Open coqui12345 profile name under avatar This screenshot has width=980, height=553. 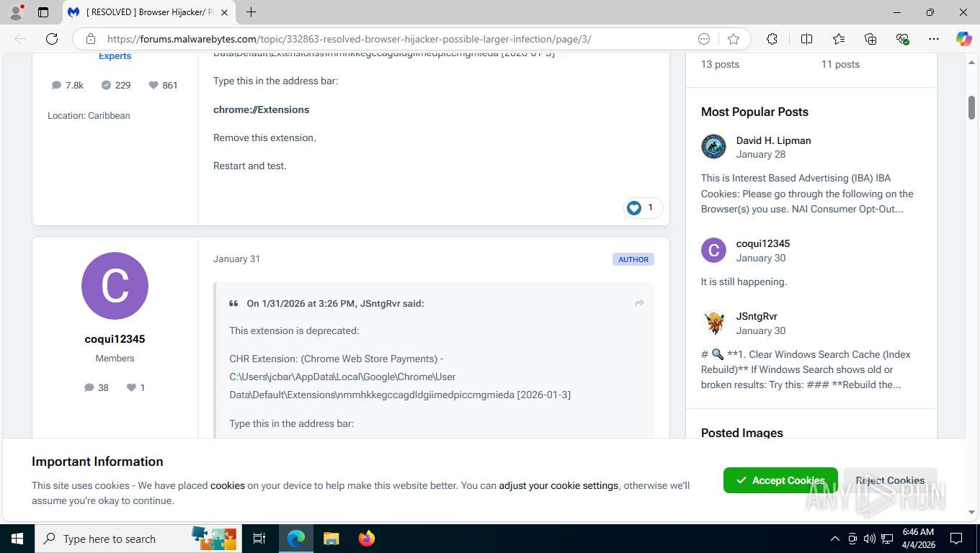pos(115,339)
